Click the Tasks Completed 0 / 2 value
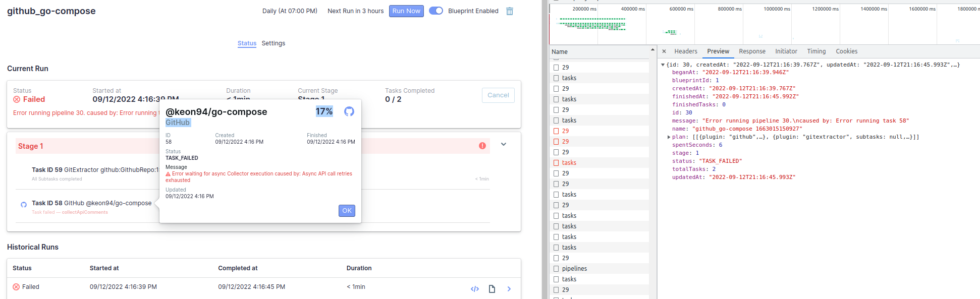Screen dimensions: 980x299 393,99
